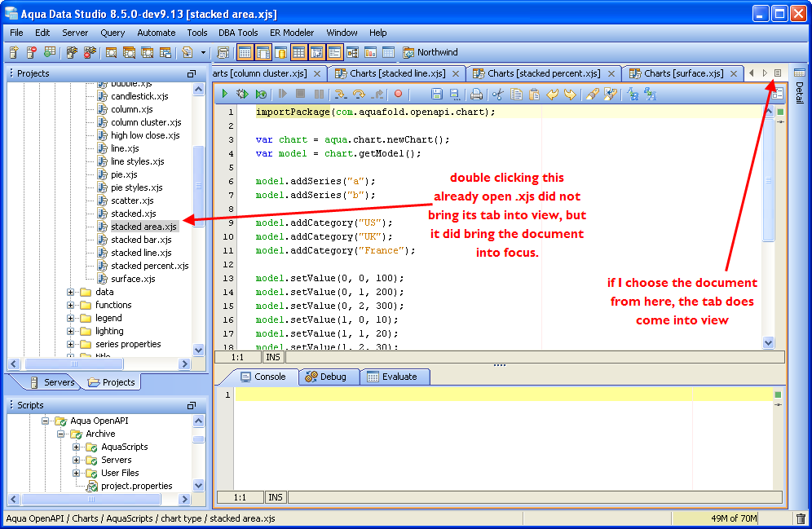The height and width of the screenshot is (529, 812).
Task: Click the gear-bug Debug Execute icon
Action: click(242, 94)
